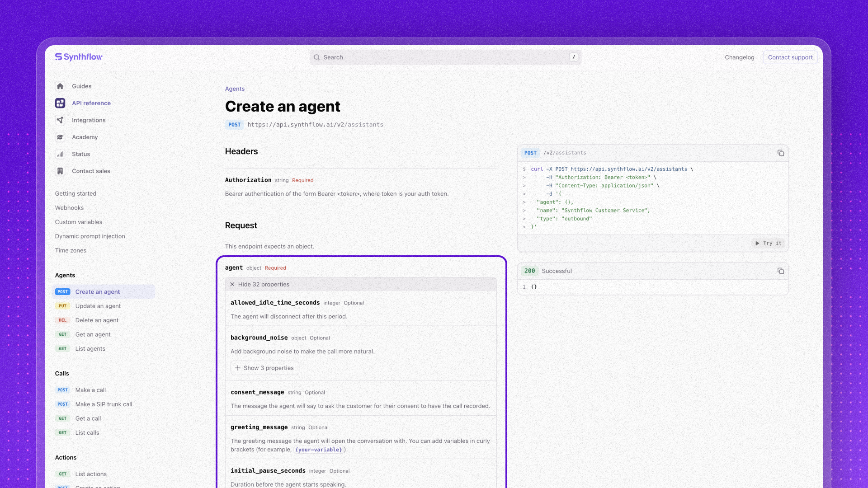
Task: Open Update an agent PUT endpoint
Action: (x=98, y=306)
